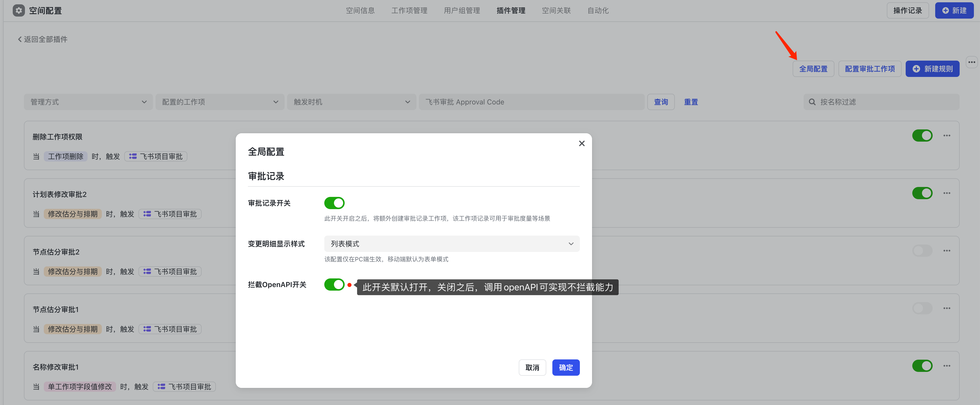Click the 工作项删除 trigger tag
Image resolution: width=980 pixels, height=405 pixels.
click(65, 156)
